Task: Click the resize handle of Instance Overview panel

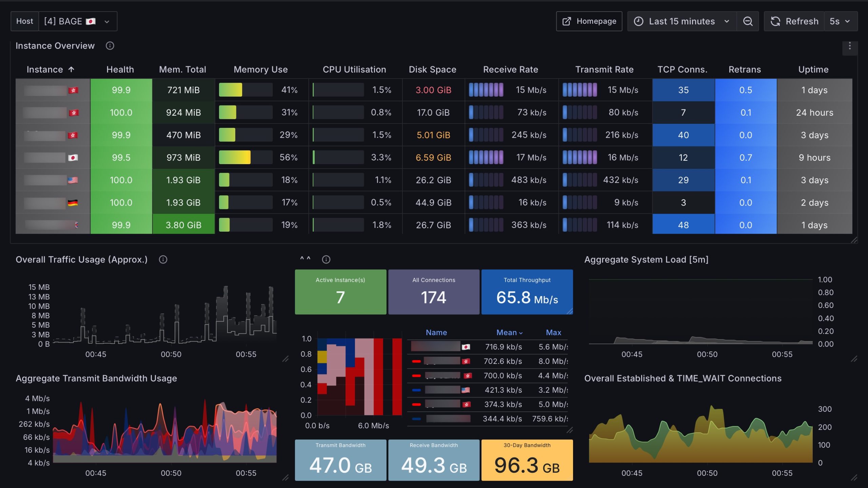Action: pyautogui.click(x=854, y=240)
